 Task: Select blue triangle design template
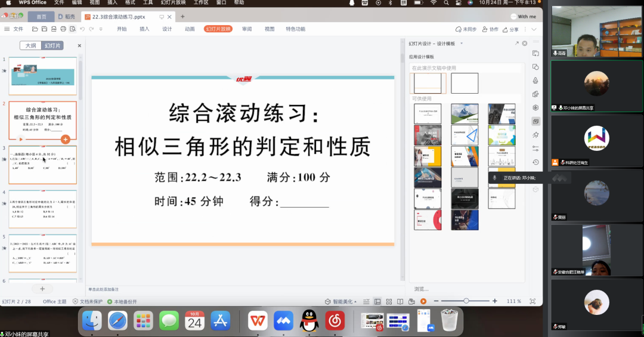[465, 135]
